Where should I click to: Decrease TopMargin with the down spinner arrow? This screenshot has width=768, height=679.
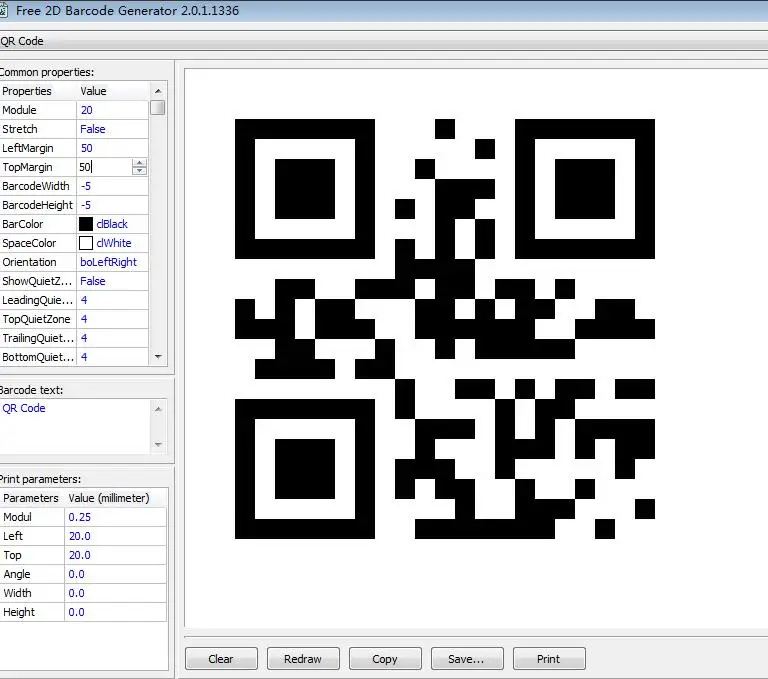tap(140, 171)
